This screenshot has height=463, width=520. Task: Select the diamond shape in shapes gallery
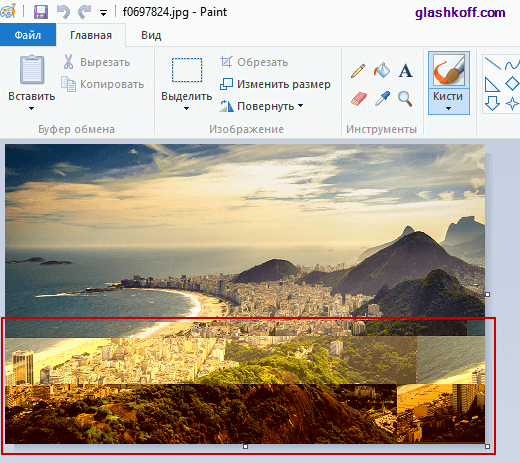pyautogui.click(x=512, y=83)
